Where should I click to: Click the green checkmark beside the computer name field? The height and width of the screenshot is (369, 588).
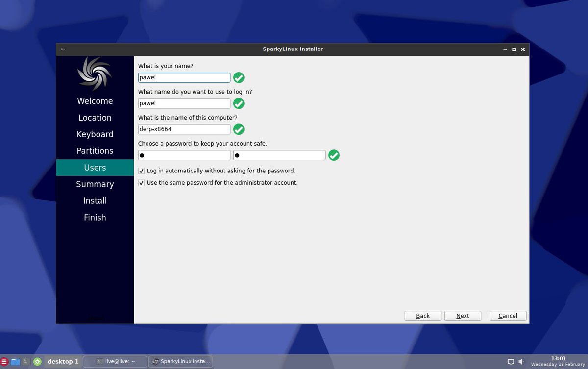click(239, 129)
